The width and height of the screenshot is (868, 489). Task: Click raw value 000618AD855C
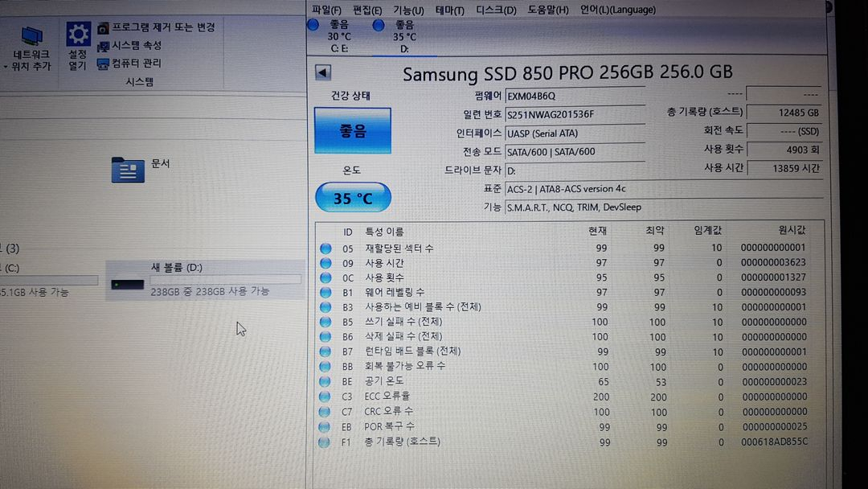pos(774,442)
